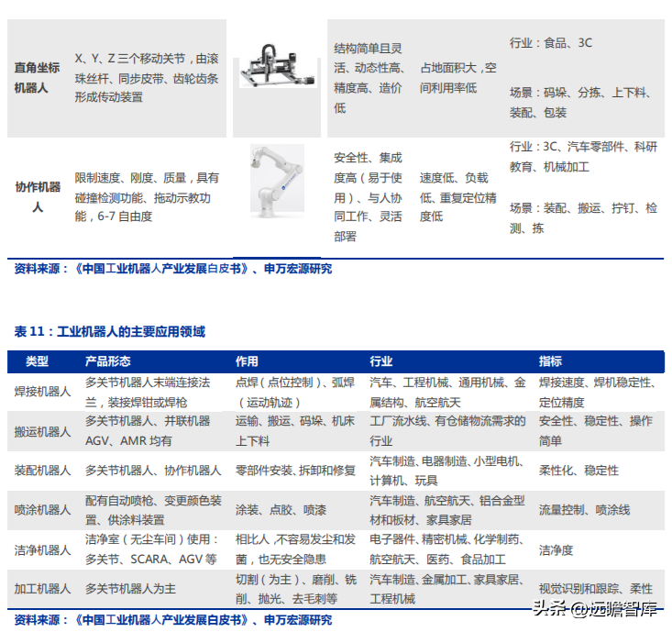Click the 指标 column header
This screenshot has height=632, width=672.
[550, 362]
